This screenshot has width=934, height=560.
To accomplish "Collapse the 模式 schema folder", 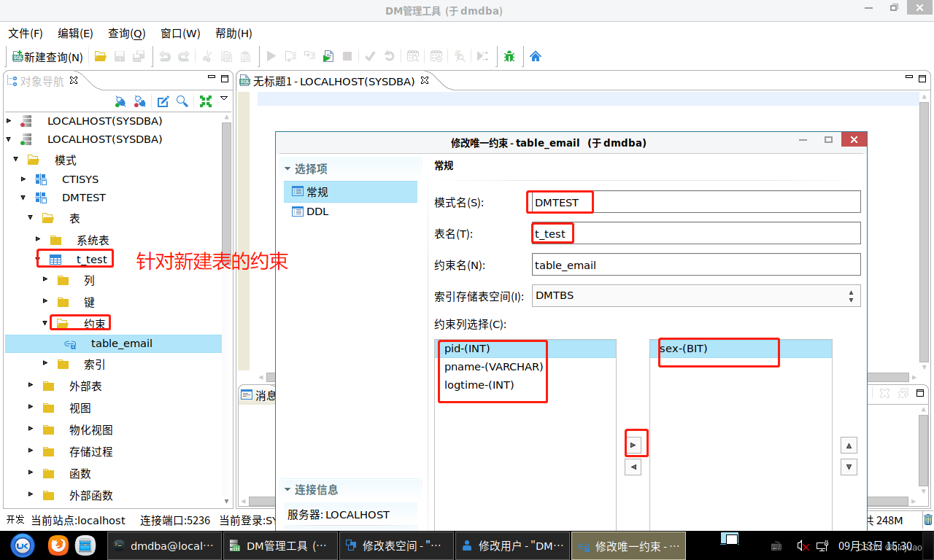I will pos(16,160).
